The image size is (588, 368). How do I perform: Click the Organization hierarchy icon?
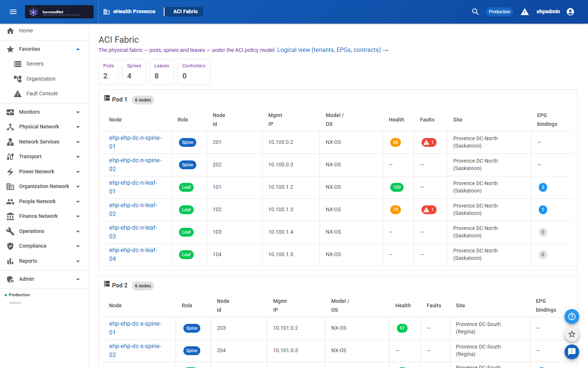tap(18, 79)
